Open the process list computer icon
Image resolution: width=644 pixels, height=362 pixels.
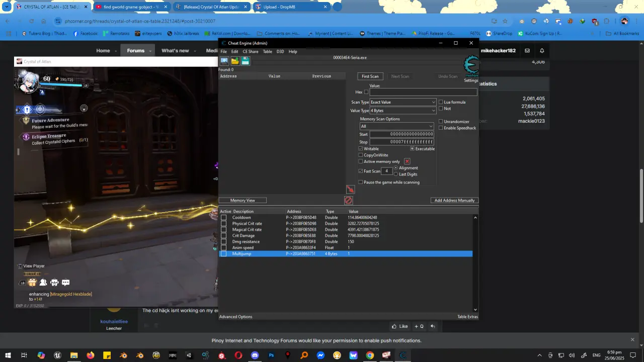click(224, 61)
